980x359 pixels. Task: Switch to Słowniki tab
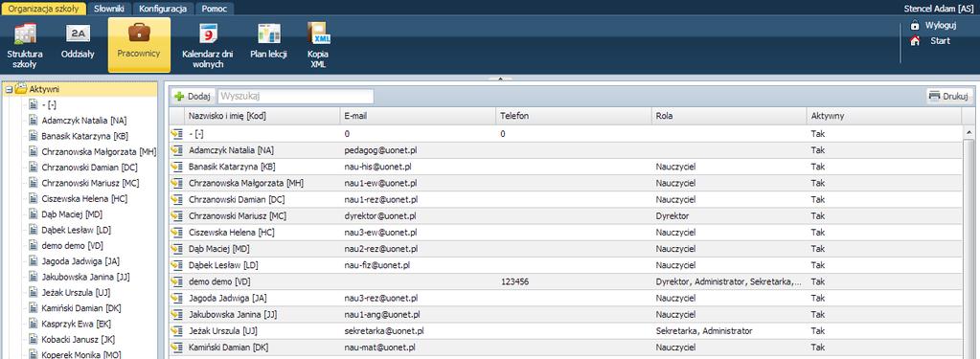pyautogui.click(x=109, y=9)
